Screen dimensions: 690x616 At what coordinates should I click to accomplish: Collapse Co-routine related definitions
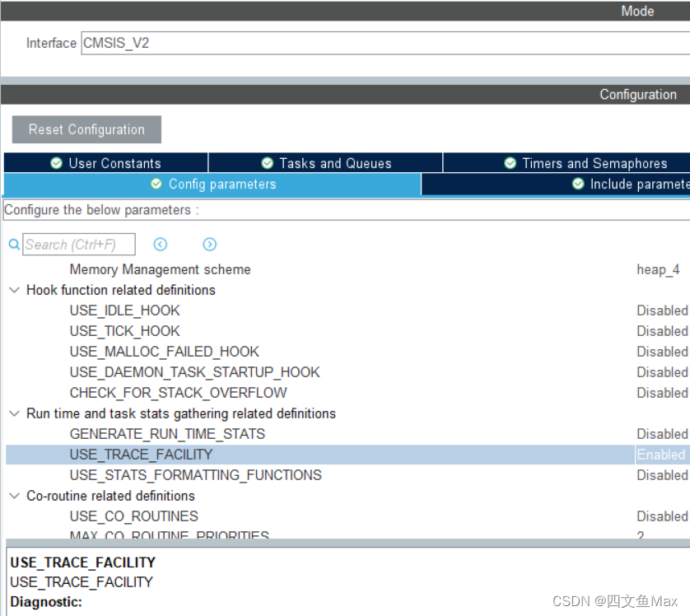pyautogui.click(x=12, y=496)
